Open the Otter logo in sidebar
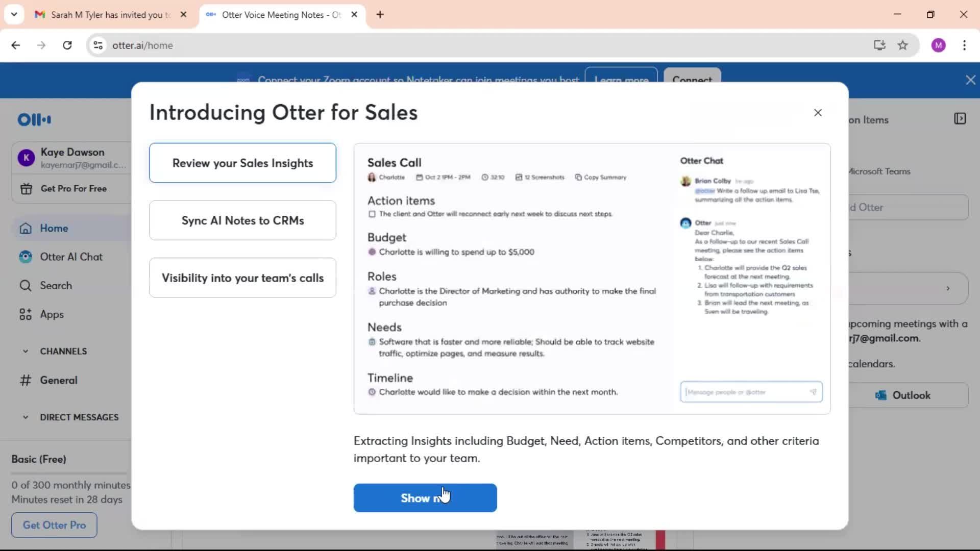This screenshot has width=980, height=551. click(34, 119)
